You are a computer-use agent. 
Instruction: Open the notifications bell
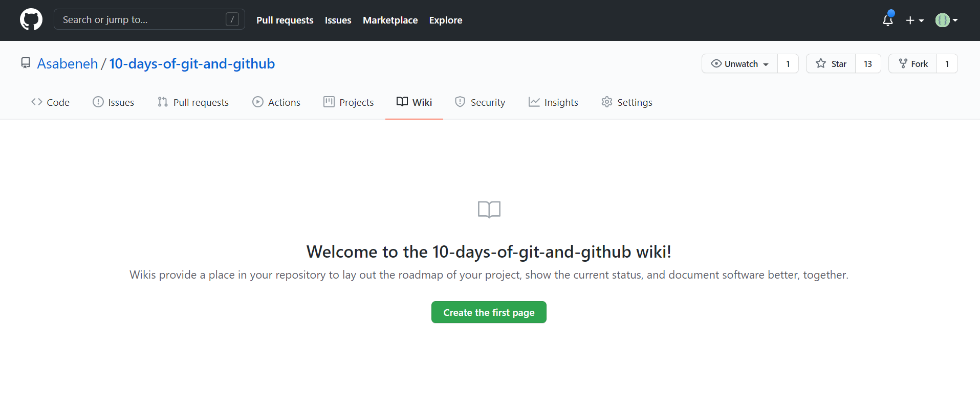coord(887,20)
